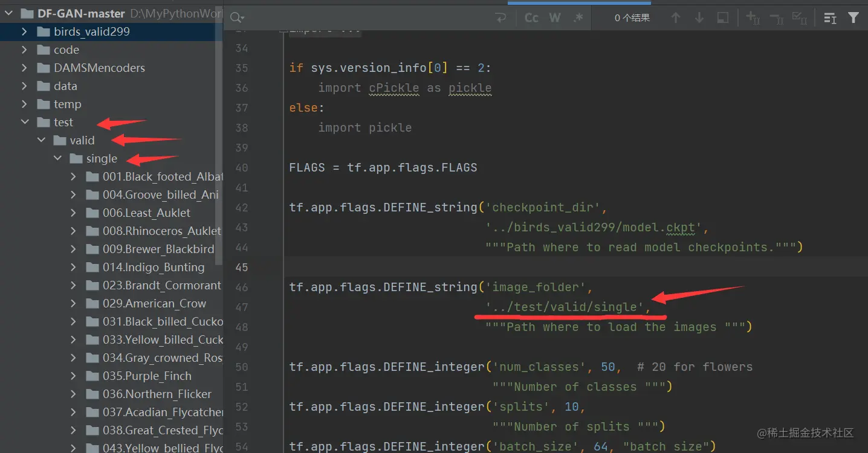Open the search filter funnel icon
The width and height of the screenshot is (868, 453).
click(853, 18)
